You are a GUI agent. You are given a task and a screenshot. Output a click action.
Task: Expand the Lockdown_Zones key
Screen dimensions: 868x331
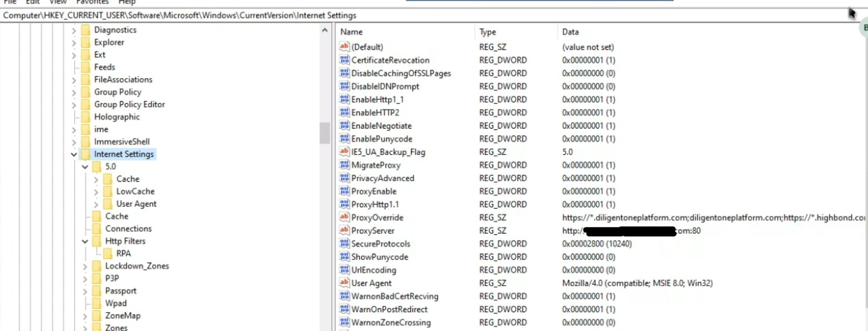point(85,267)
